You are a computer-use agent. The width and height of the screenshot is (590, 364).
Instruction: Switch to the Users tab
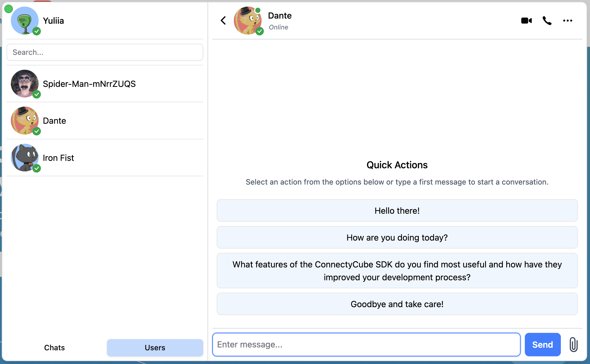coord(155,347)
